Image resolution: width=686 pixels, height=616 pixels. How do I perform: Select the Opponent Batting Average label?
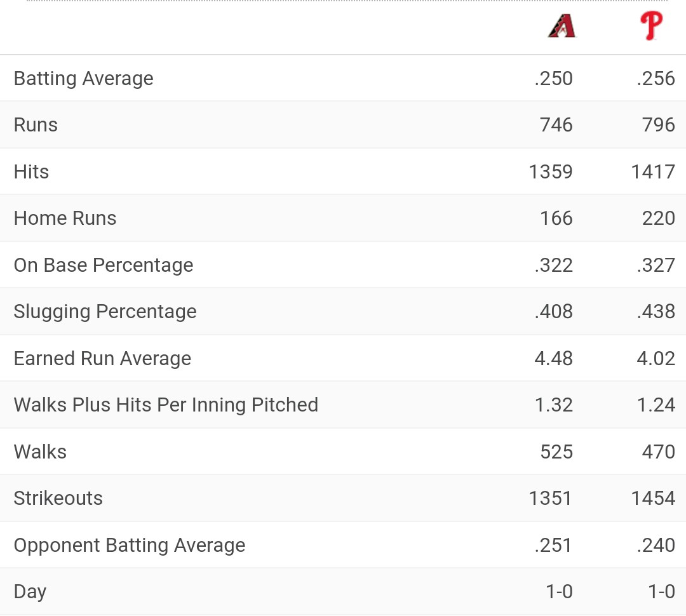click(x=129, y=546)
